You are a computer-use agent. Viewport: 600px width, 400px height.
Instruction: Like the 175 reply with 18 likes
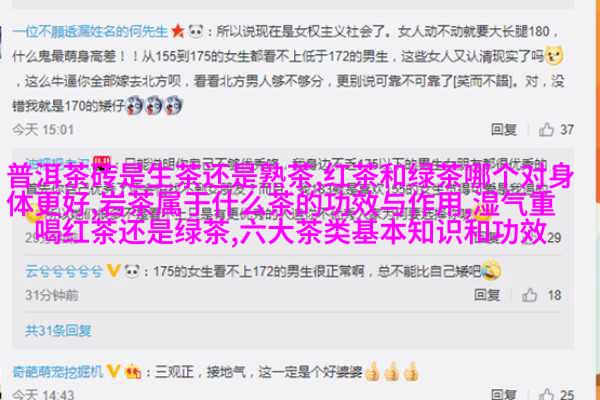click(530, 295)
